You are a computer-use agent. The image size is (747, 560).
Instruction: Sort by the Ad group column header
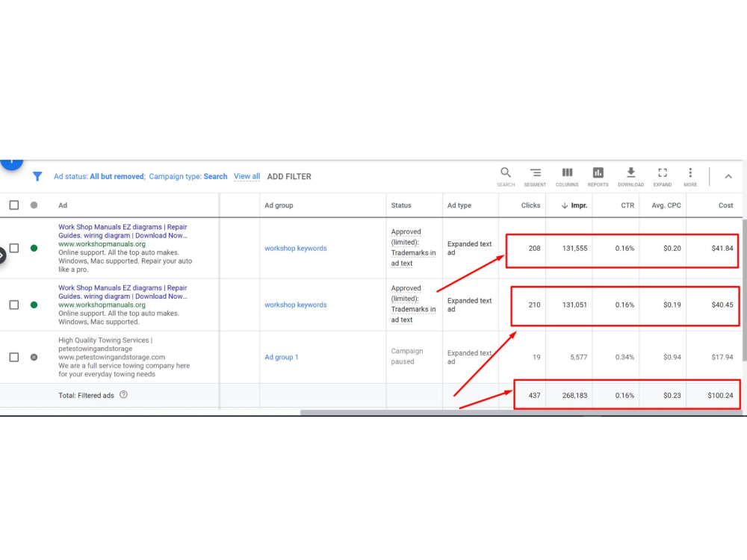pyautogui.click(x=279, y=205)
